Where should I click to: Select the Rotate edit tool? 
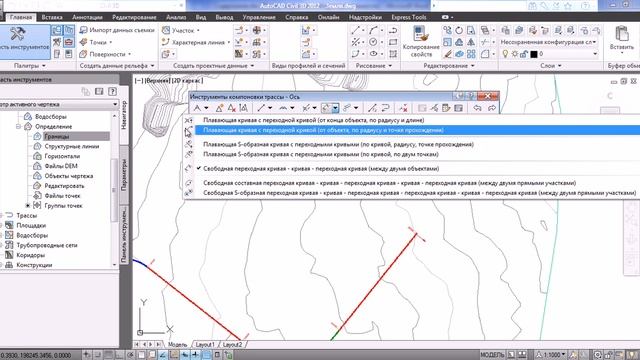[x=459, y=30]
